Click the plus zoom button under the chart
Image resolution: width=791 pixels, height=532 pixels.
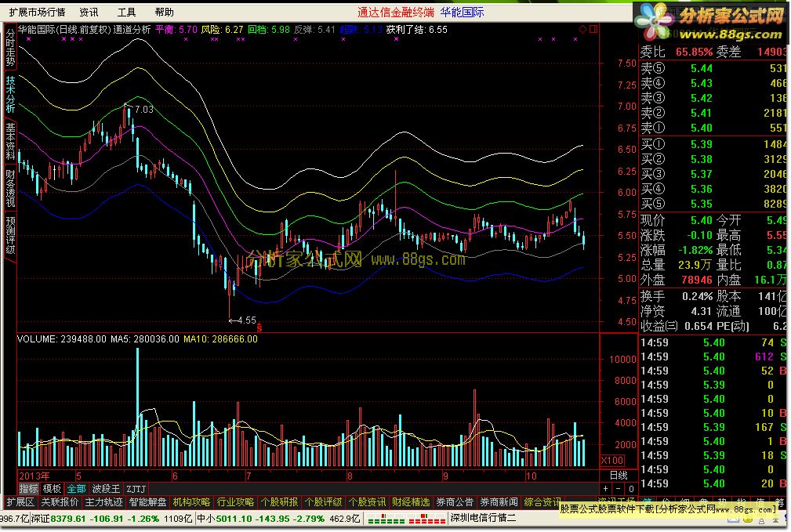tap(605, 489)
